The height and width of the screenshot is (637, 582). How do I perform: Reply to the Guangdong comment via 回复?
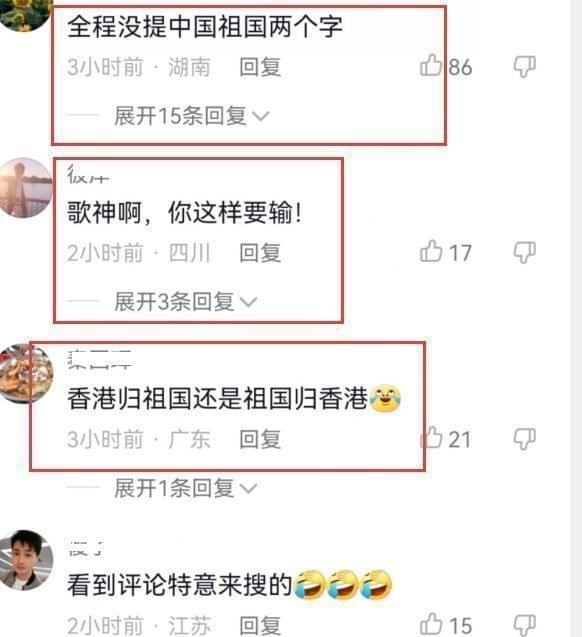coord(260,439)
